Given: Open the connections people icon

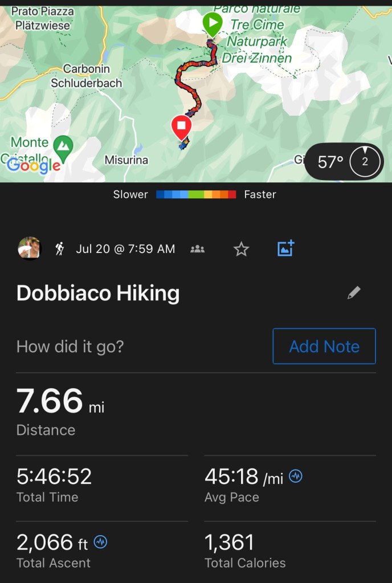Looking at the screenshot, I should (x=198, y=248).
